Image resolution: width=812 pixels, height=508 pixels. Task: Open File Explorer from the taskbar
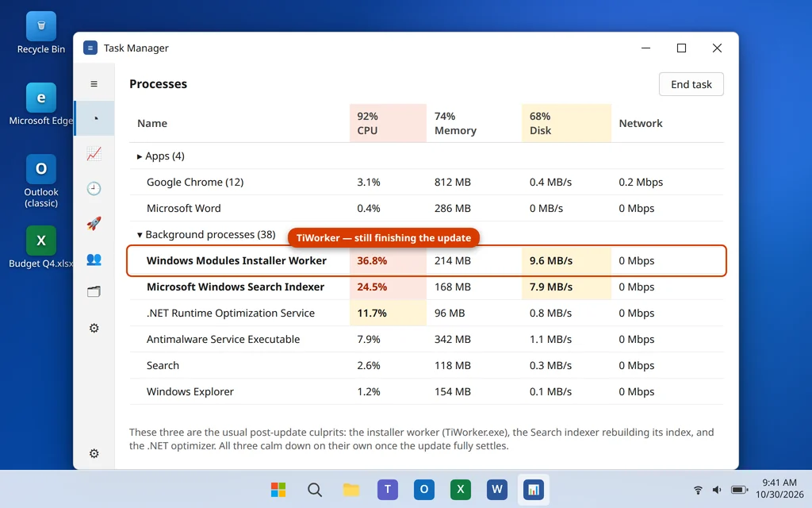tap(351, 489)
